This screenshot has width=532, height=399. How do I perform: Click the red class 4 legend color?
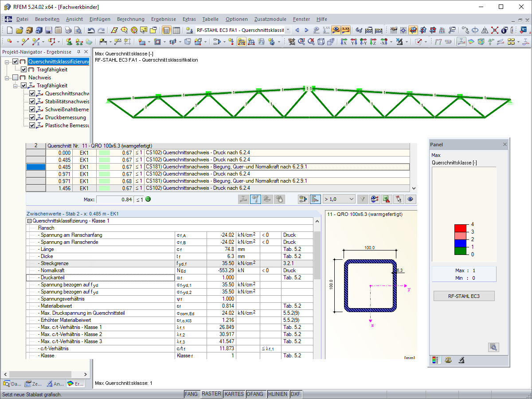pos(461,228)
